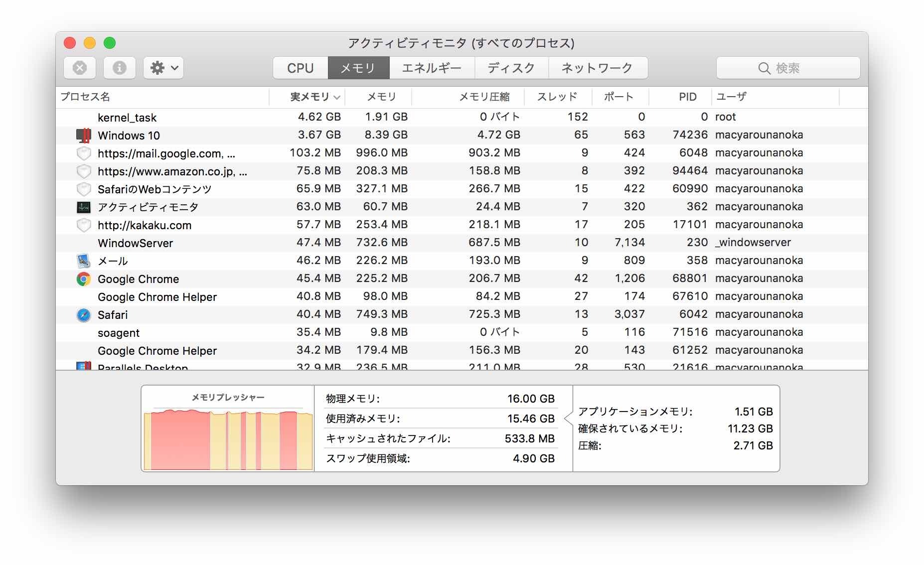
Task: Click the 圧縮 2.71 GB entry
Action: [675, 445]
